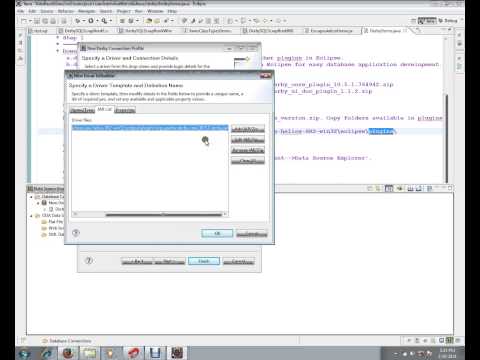This screenshot has height=360, width=480.
Task: Open the Edit menu
Action: (x=32, y=11)
